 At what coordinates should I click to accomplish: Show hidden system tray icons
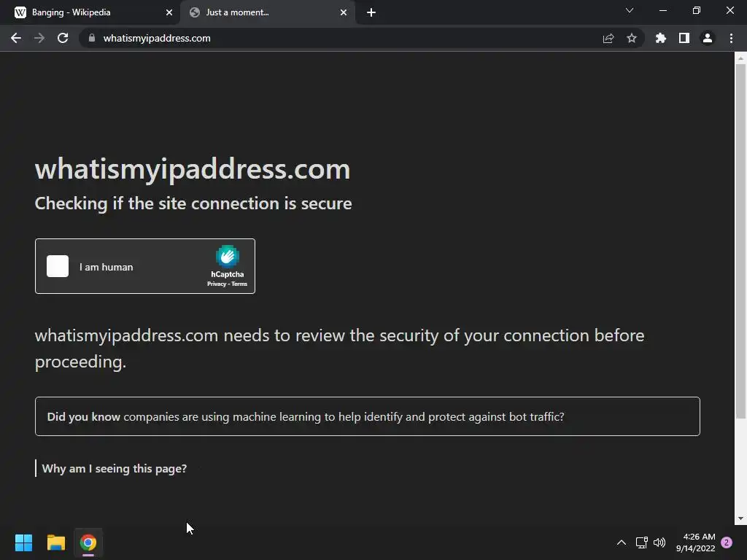[622, 542]
